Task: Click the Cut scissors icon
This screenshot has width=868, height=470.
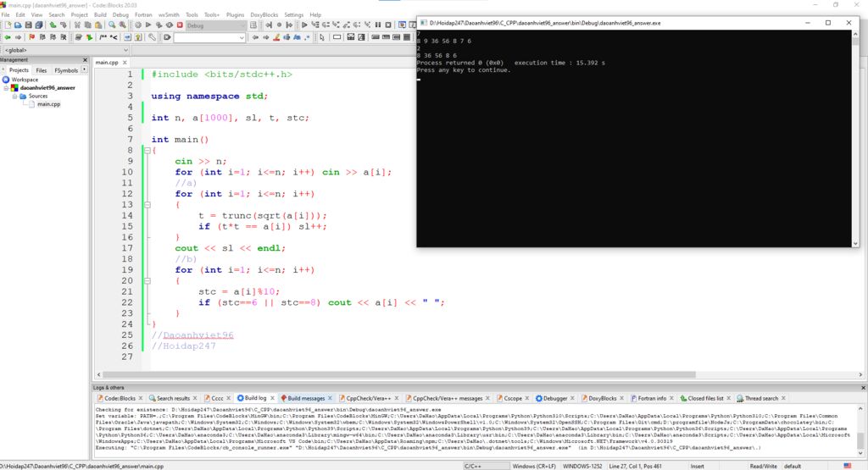Action: [77, 25]
